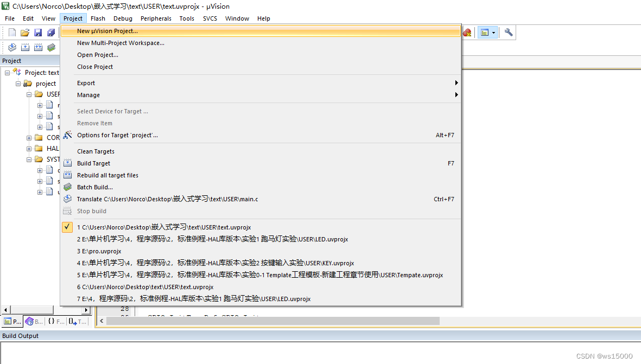Switch to the Templates (T...) panel tab

[78, 322]
